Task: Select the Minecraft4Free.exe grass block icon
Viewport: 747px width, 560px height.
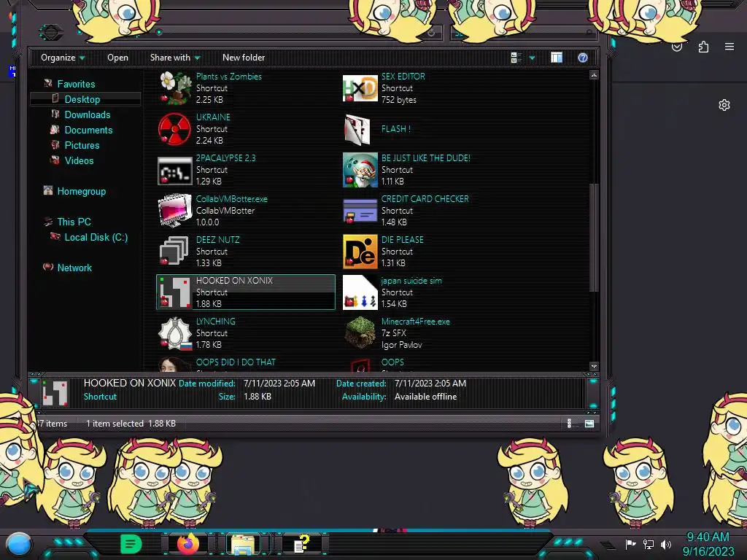Action: tap(360, 332)
